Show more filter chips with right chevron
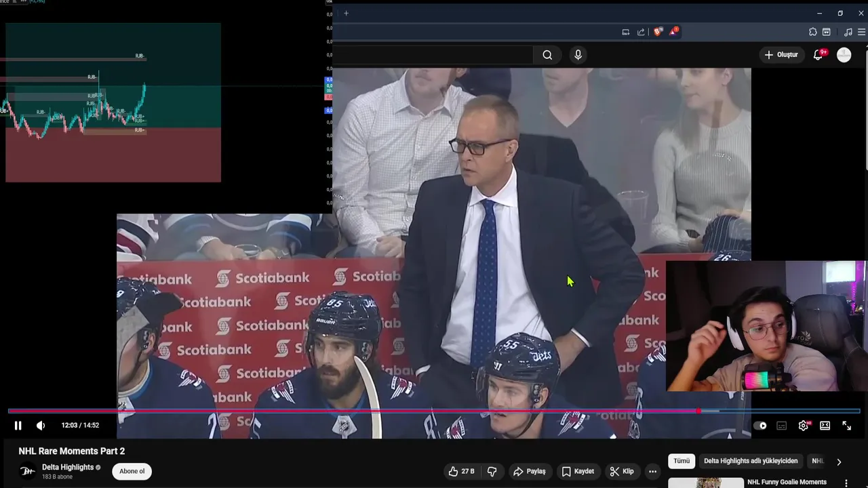Image resolution: width=868 pixels, height=488 pixels. (x=839, y=462)
